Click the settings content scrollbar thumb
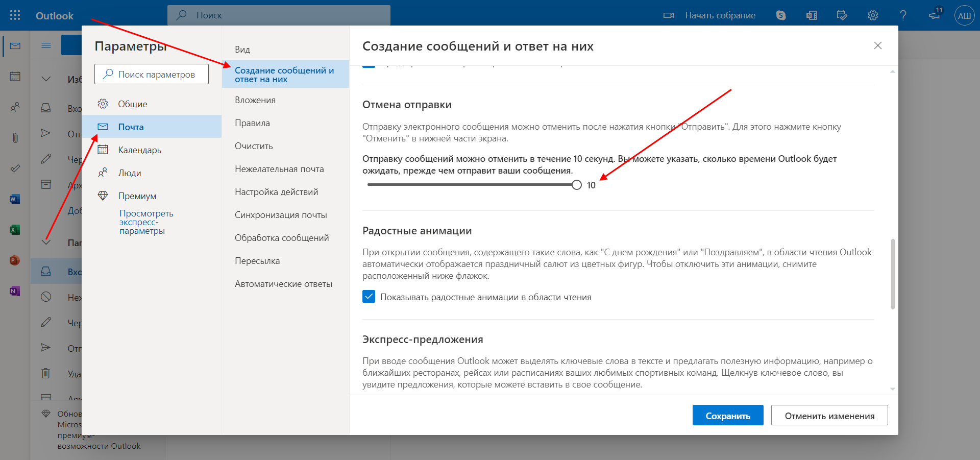This screenshot has width=980, height=460. point(893,274)
